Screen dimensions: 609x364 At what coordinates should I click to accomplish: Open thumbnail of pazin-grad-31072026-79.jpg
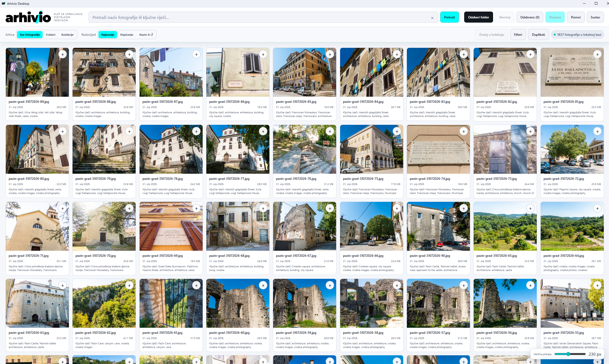click(104, 149)
